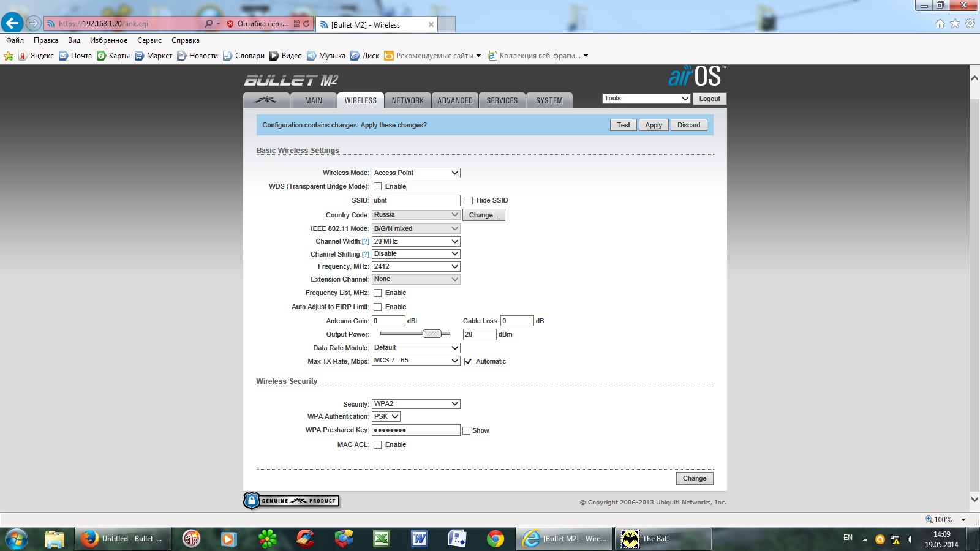980x551 pixels.
Task: Open the Channel Shifting dropdown
Action: coord(416,254)
